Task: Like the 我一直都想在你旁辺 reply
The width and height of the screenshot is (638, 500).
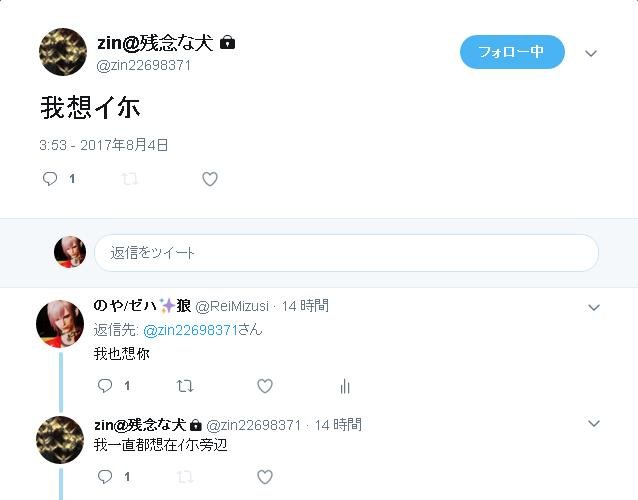Action: point(265,477)
